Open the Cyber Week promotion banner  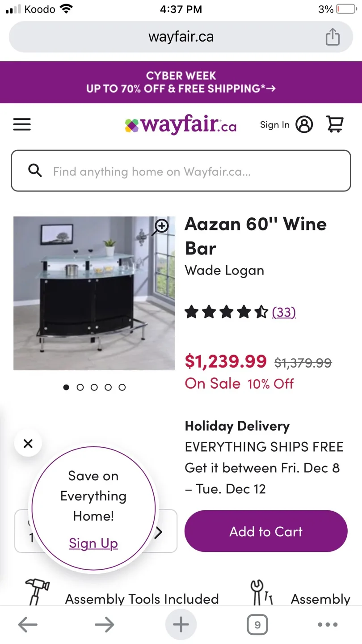tap(181, 82)
